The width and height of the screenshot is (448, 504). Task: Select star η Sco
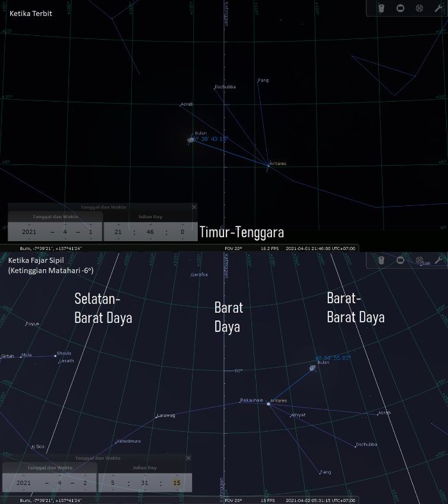tap(33, 447)
